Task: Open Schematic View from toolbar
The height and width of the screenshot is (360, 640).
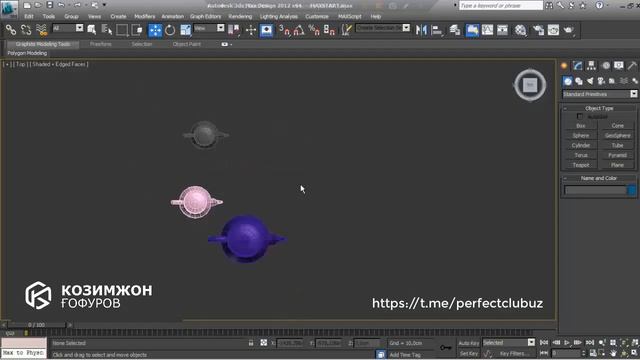Action: pos(502,30)
